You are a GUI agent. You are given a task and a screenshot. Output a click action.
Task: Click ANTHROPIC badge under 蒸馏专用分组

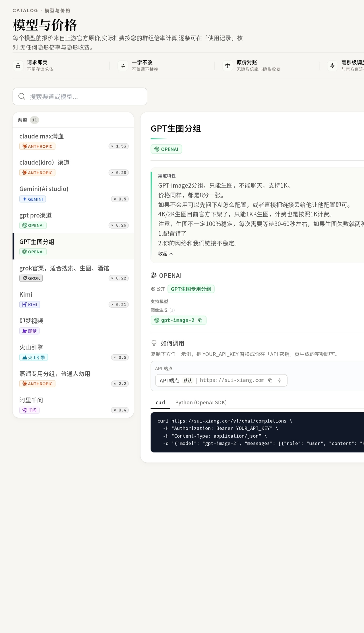tap(37, 384)
